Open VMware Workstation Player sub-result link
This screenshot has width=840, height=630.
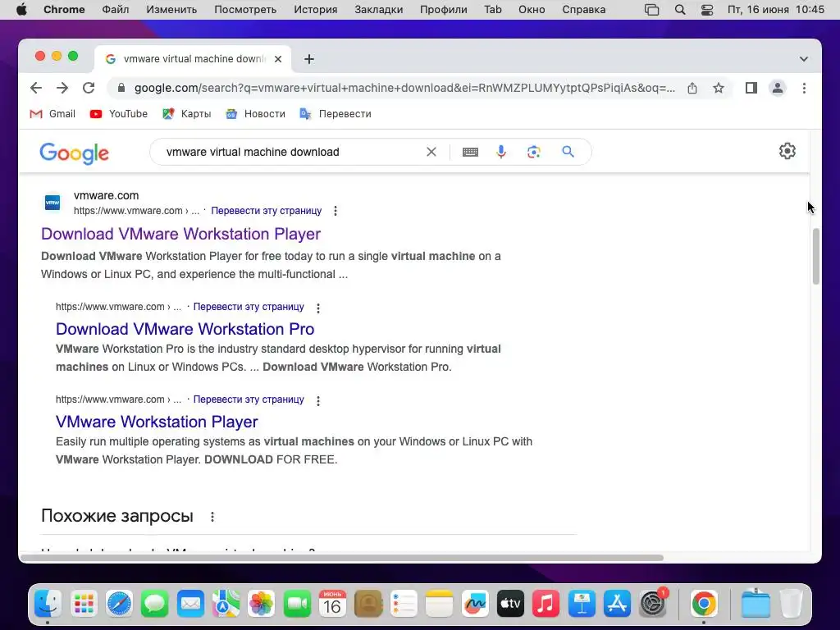[157, 422]
